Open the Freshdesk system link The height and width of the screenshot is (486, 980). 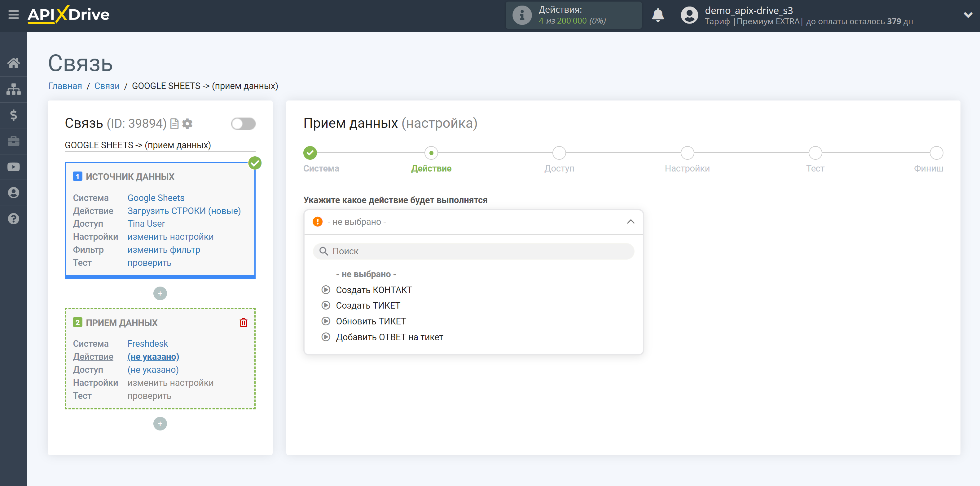[x=147, y=344]
